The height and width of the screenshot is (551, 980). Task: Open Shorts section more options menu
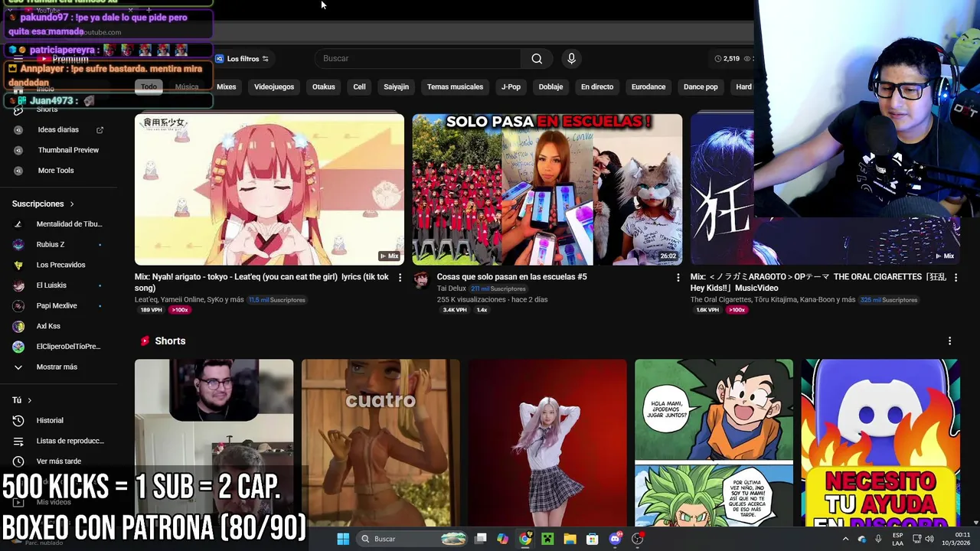[949, 341]
